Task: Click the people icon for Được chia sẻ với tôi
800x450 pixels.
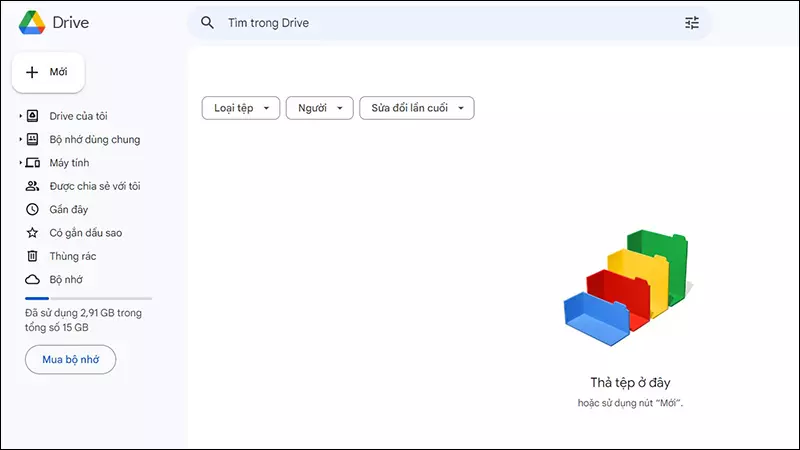Action: pyautogui.click(x=32, y=186)
